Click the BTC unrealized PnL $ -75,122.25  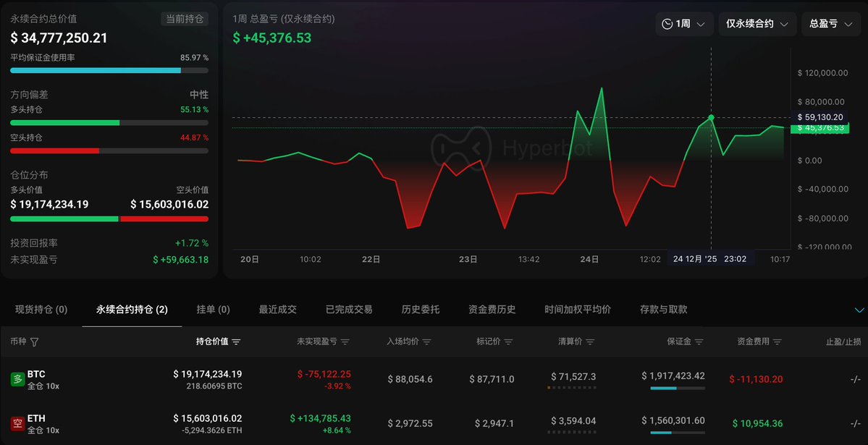[x=324, y=375]
